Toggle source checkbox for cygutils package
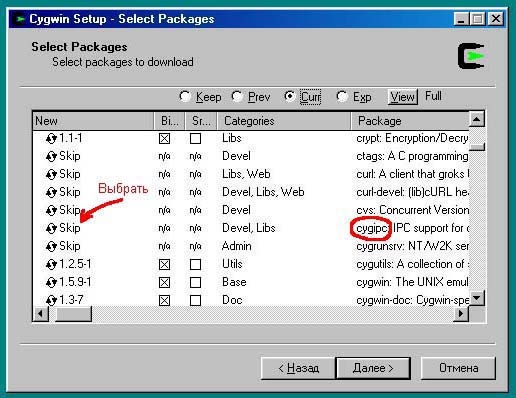Screen dimensions: 516x398 coord(195,264)
